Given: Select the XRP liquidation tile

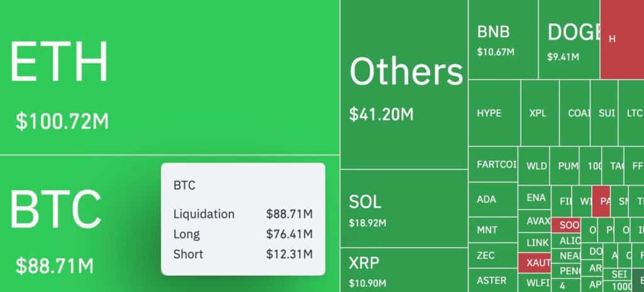Looking at the screenshot, I should point(403,270).
